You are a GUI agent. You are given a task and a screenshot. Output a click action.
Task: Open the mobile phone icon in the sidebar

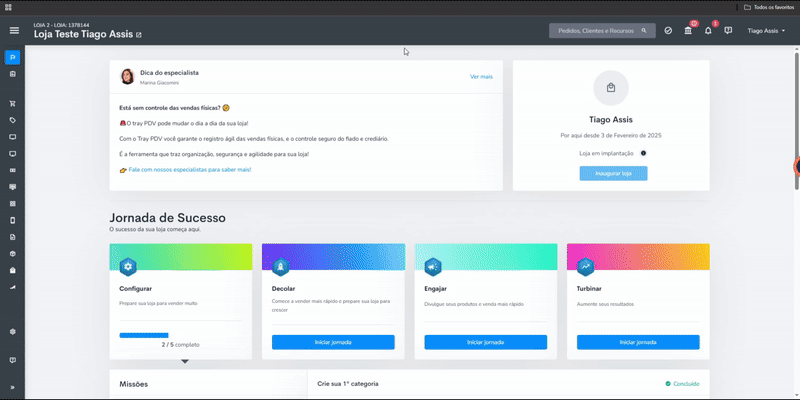click(13, 220)
